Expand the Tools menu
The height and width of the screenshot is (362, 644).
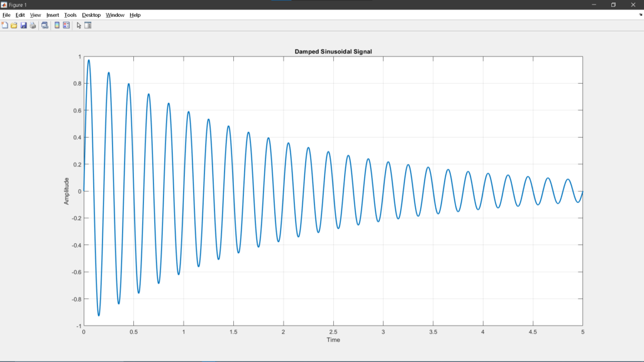pyautogui.click(x=70, y=14)
